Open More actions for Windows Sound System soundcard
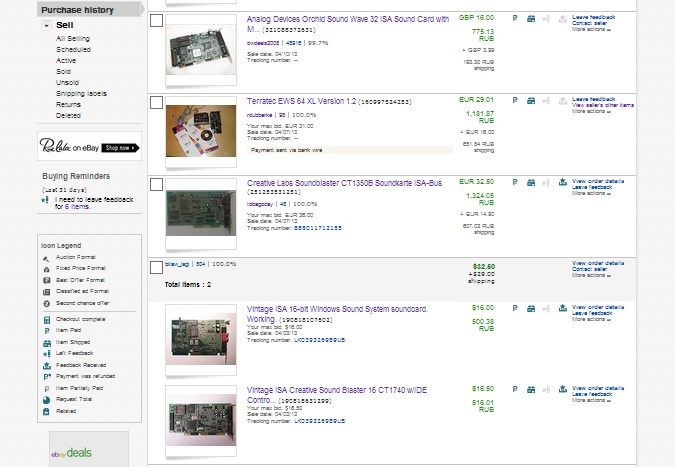The height and width of the screenshot is (467, 675). coord(591,319)
